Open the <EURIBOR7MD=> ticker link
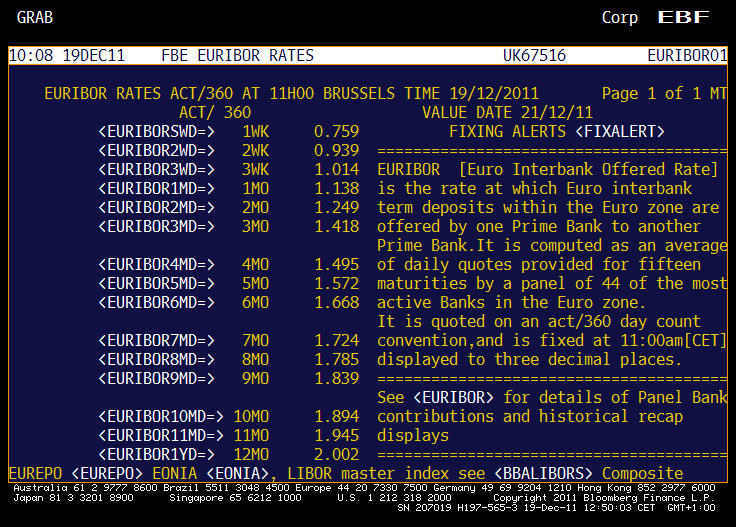Viewport: 736px width, 527px height. 157,341
